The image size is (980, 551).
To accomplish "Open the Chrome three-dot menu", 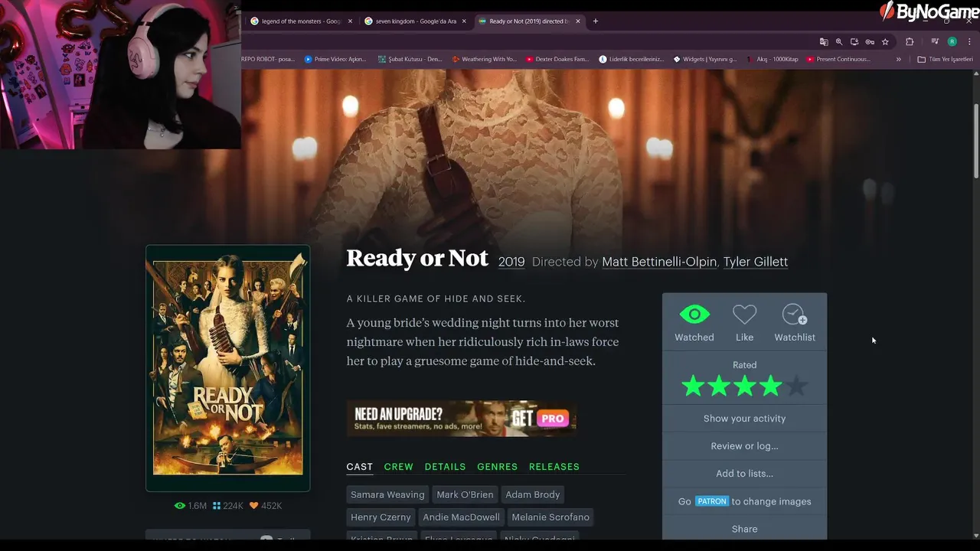I will (969, 42).
